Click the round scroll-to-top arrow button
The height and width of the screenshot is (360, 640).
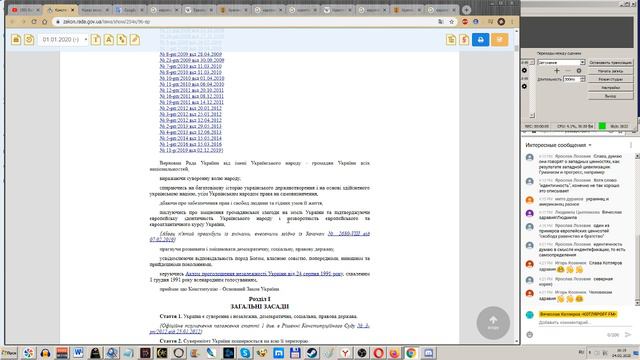[493, 323]
